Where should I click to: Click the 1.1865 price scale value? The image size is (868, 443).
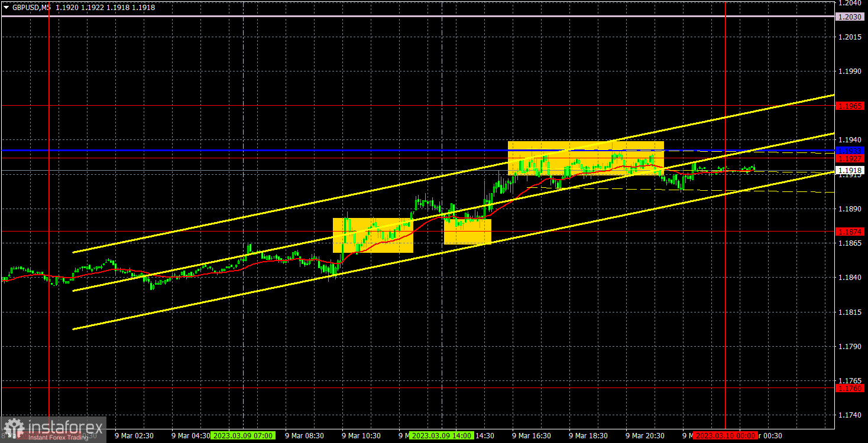(850, 243)
